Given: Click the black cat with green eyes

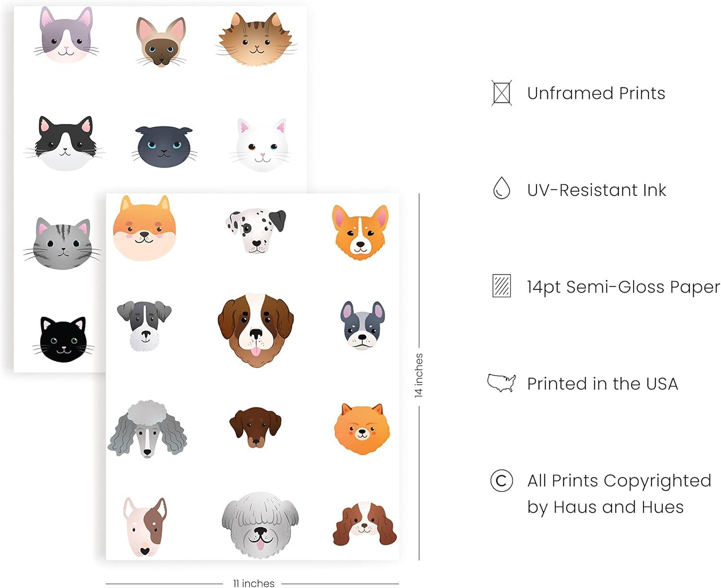Looking at the screenshot, I should (63, 339).
